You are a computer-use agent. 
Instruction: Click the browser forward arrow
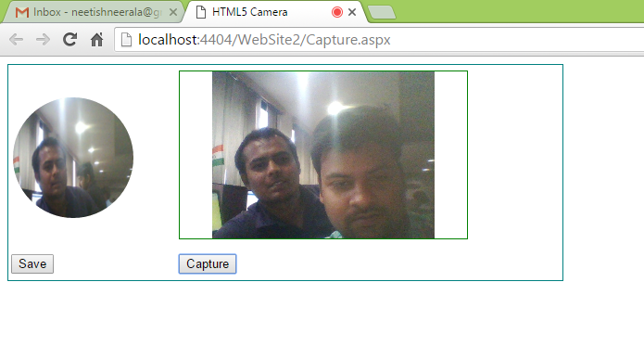[x=43, y=40]
